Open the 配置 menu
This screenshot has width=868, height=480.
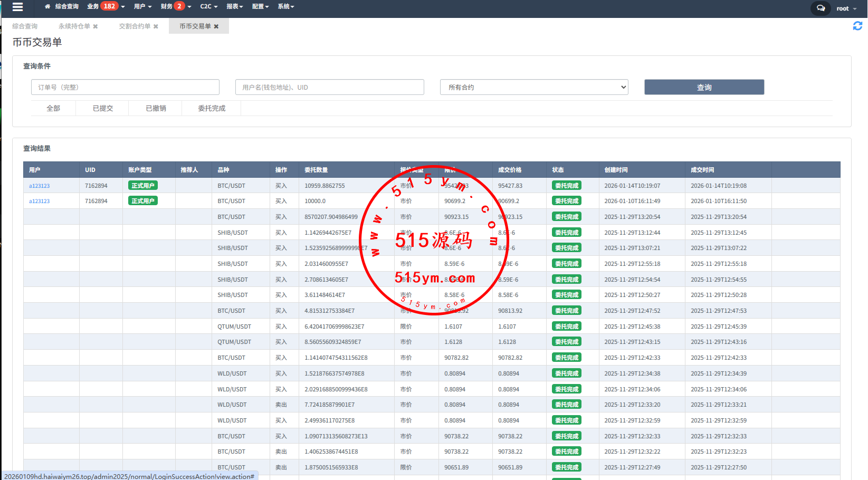(x=260, y=6)
